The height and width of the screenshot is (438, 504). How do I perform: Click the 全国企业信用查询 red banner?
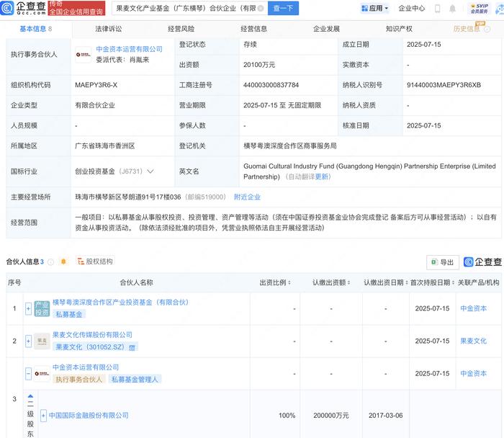pos(76,9)
